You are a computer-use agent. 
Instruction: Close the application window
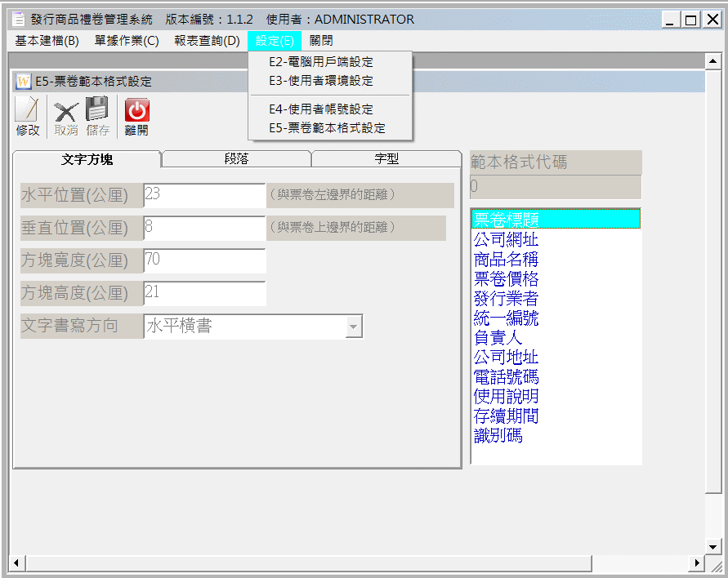(712, 20)
